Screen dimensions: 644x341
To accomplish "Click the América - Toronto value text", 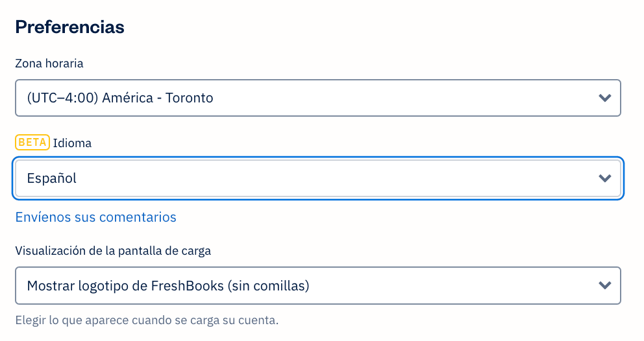I will pos(158,99).
